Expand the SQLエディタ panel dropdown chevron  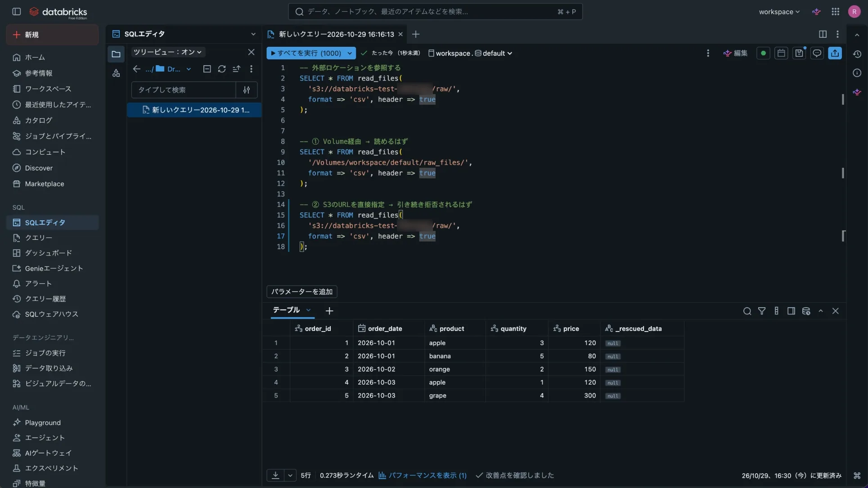point(253,34)
